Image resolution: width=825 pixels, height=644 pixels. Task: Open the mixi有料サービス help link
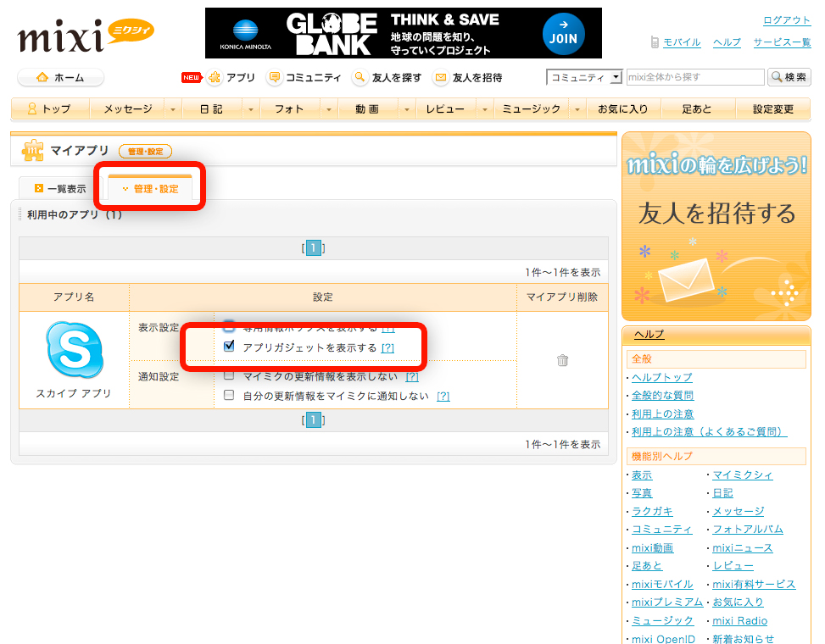click(x=754, y=584)
